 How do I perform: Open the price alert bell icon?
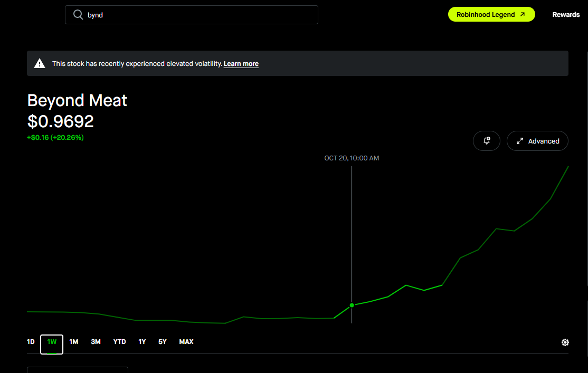486,141
